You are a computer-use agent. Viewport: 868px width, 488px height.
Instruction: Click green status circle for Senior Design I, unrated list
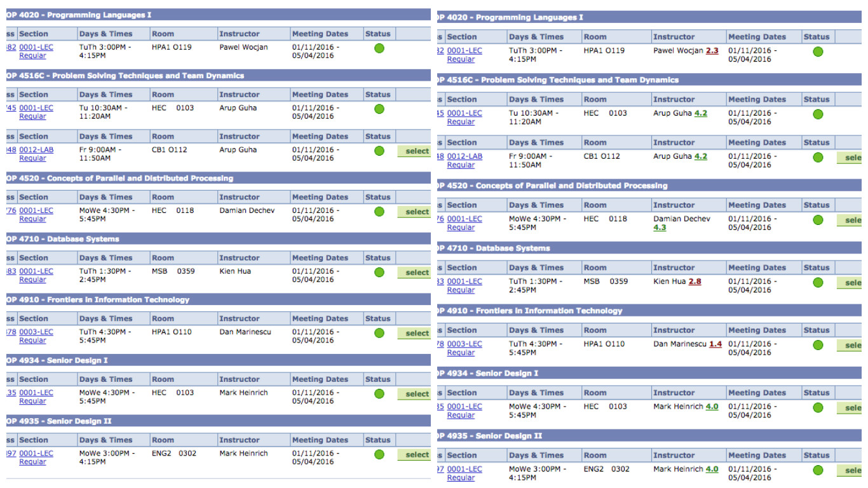[x=379, y=393]
